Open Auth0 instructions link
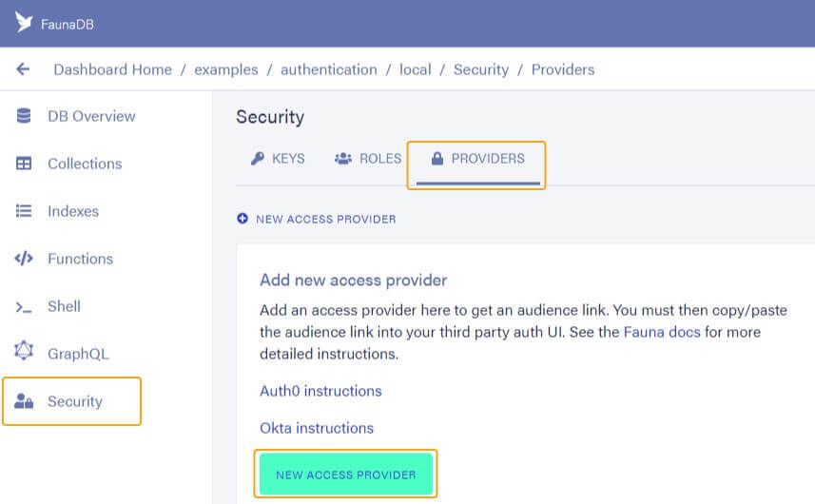Image resolution: width=815 pixels, height=504 pixels. tap(320, 391)
